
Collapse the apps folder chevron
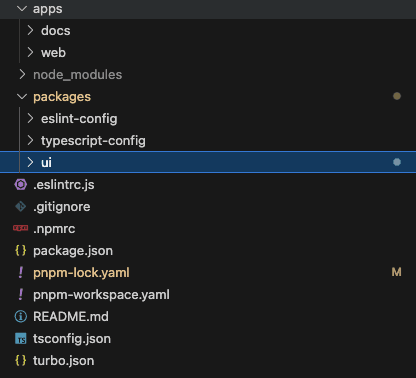(22, 9)
